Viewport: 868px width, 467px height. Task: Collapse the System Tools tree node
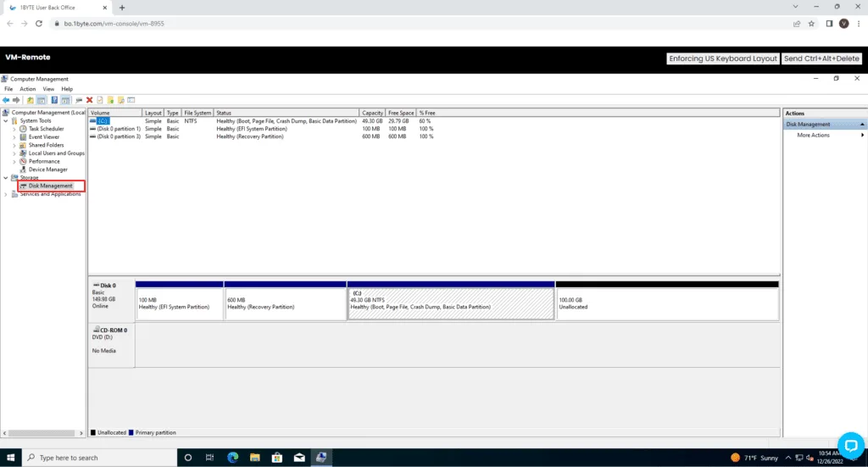[x=7, y=121]
